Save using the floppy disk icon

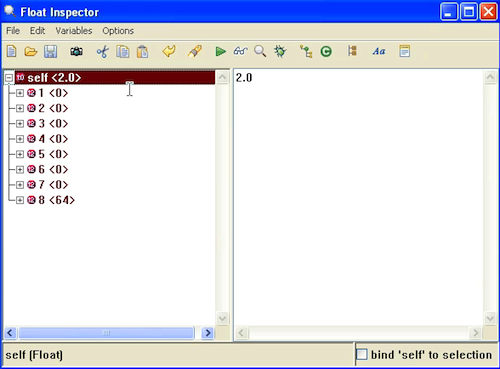coord(51,52)
